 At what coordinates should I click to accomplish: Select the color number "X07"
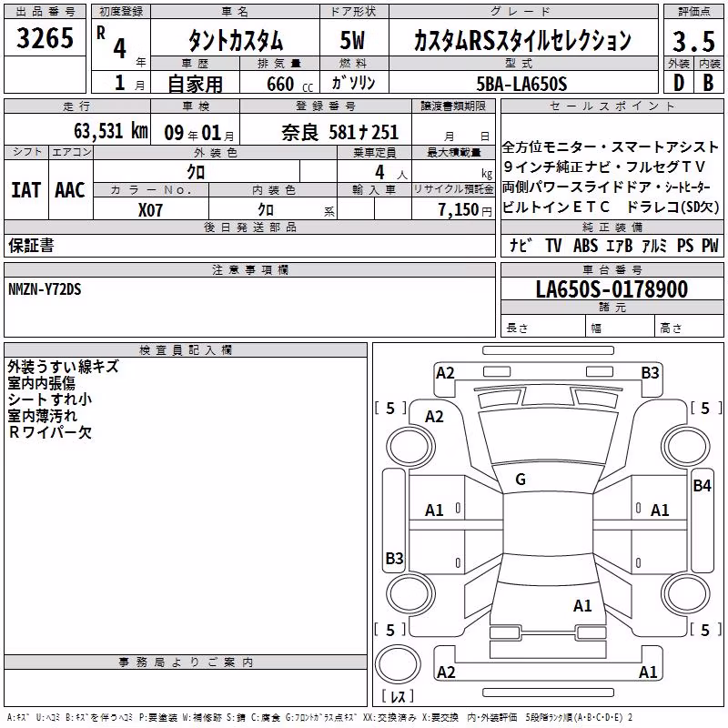point(150,210)
